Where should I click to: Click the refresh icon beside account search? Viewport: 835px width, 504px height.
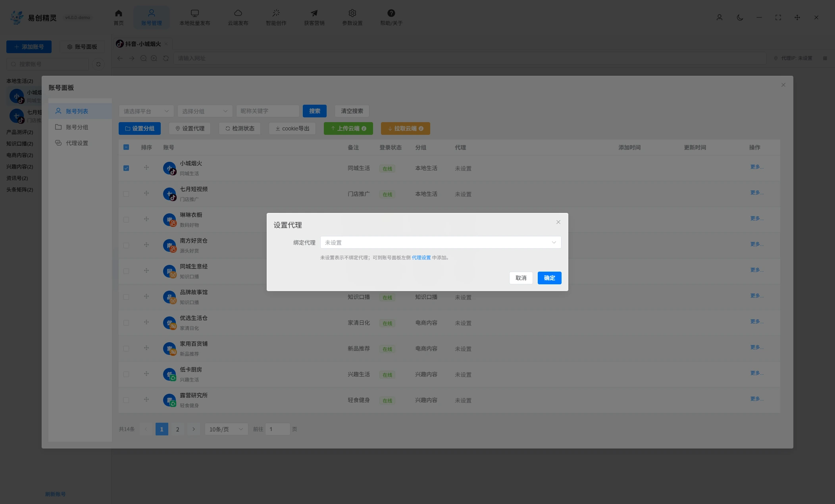click(98, 64)
